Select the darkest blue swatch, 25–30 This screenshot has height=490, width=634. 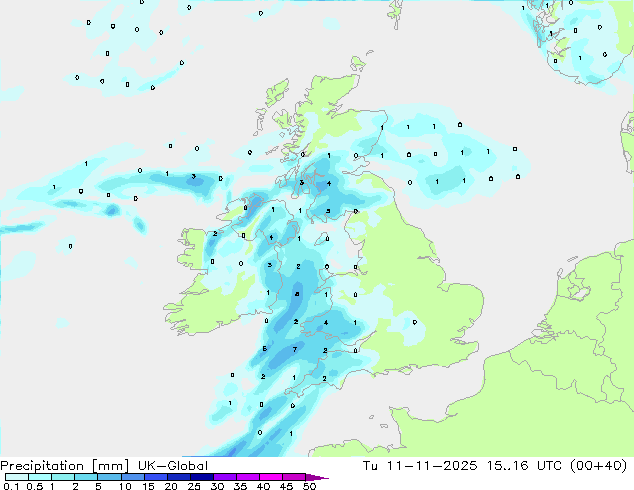pos(202,477)
